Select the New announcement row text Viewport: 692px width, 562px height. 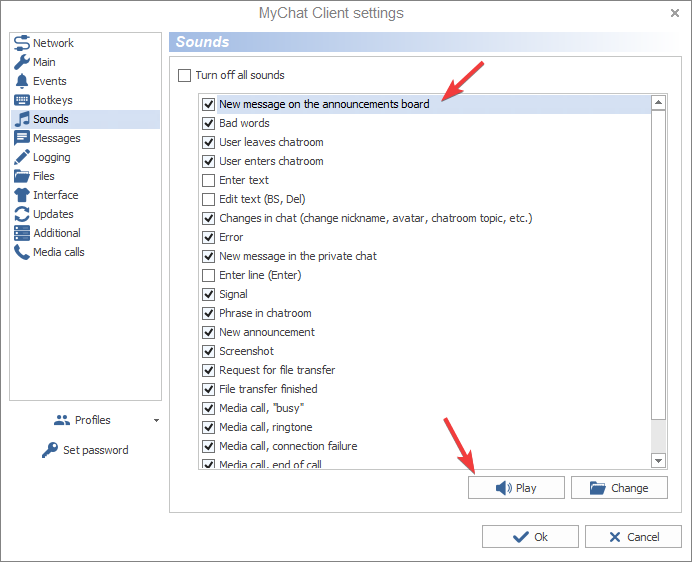point(267,332)
